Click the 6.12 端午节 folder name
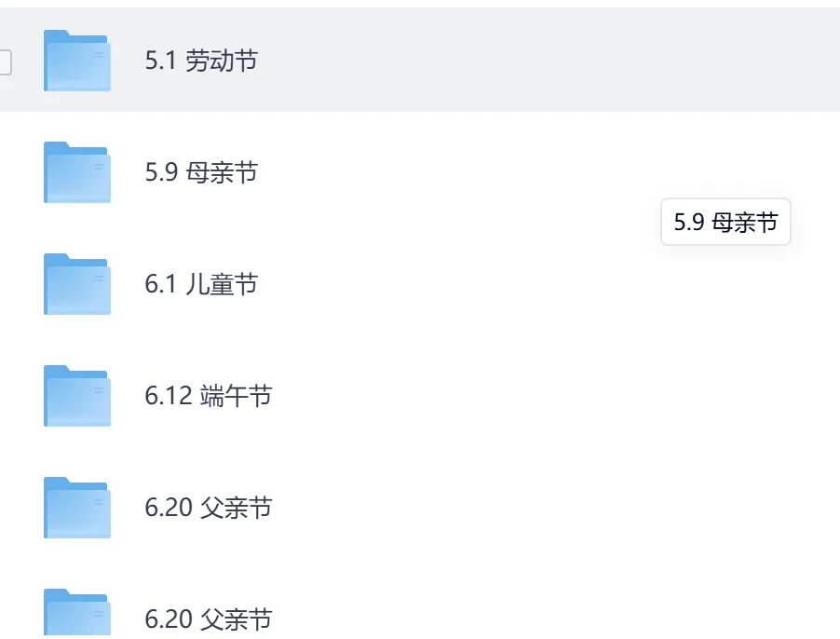 click(x=209, y=396)
